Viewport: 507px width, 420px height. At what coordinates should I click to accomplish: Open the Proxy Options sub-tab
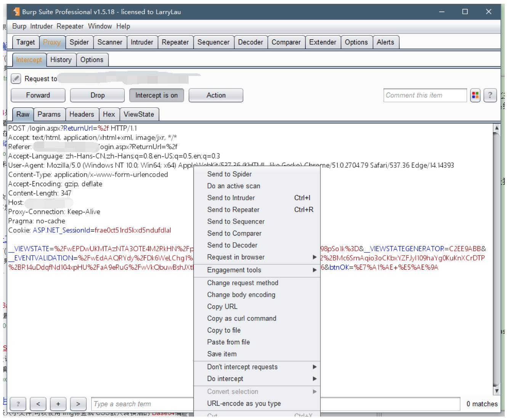[92, 60]
